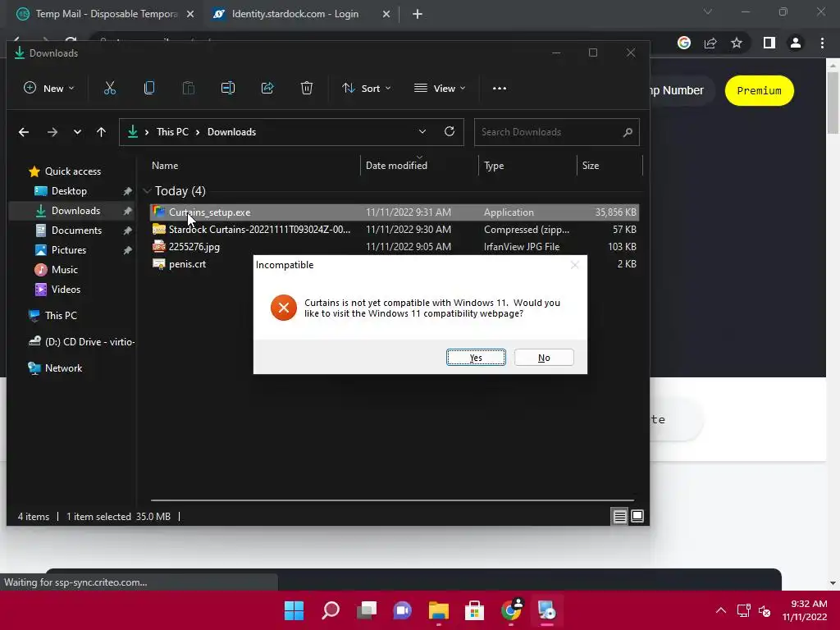Close the Temp Mail tab

click(190, 15)
